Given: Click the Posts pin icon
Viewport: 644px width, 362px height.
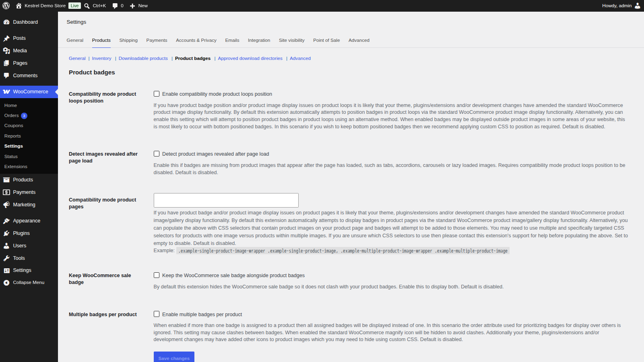Looking at the screenshot, I should click(x=6, y=38).
